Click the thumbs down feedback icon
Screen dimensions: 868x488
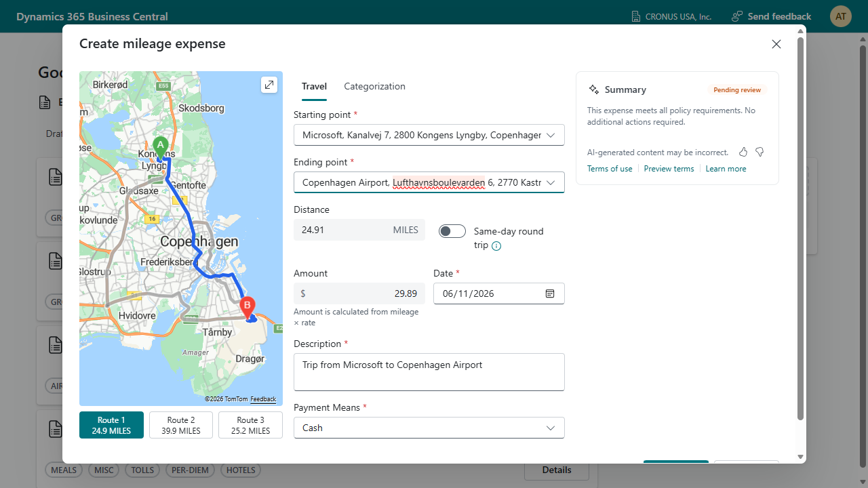[x=759, y=152]
